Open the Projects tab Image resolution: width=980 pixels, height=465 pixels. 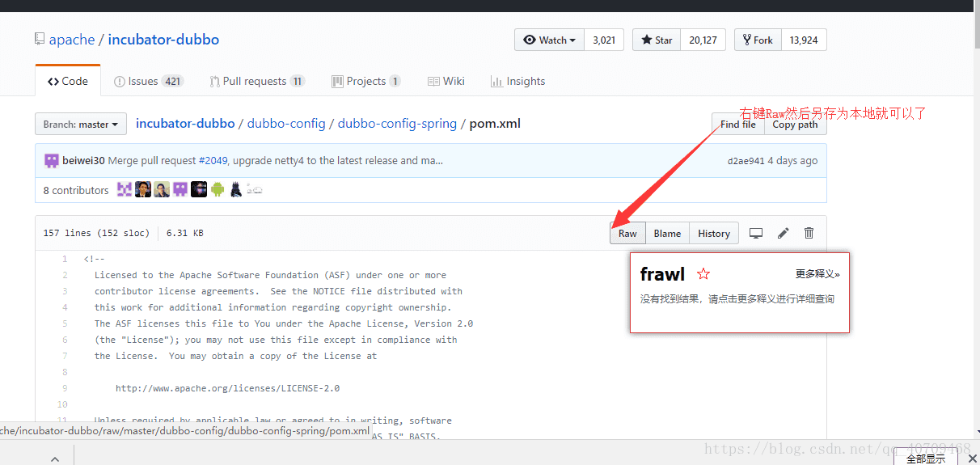(366, 81)
